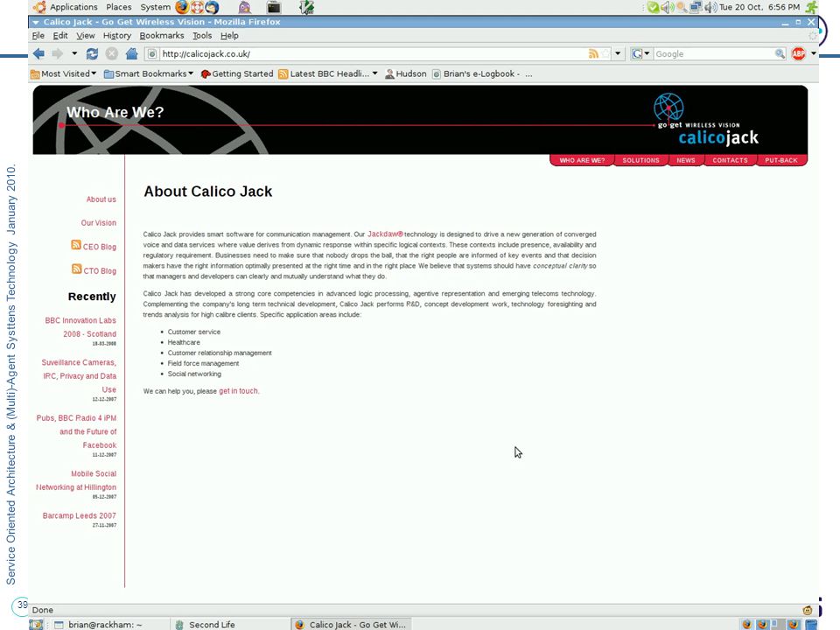Open the System menu in top panel
Viewport: 840px width, 630px height.
[x=156, y=7]
